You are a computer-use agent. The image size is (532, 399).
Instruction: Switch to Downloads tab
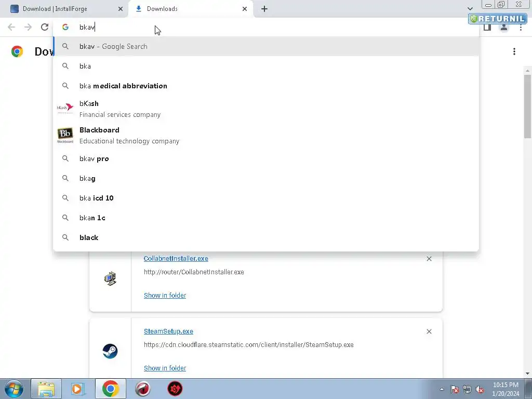[191, 9]
